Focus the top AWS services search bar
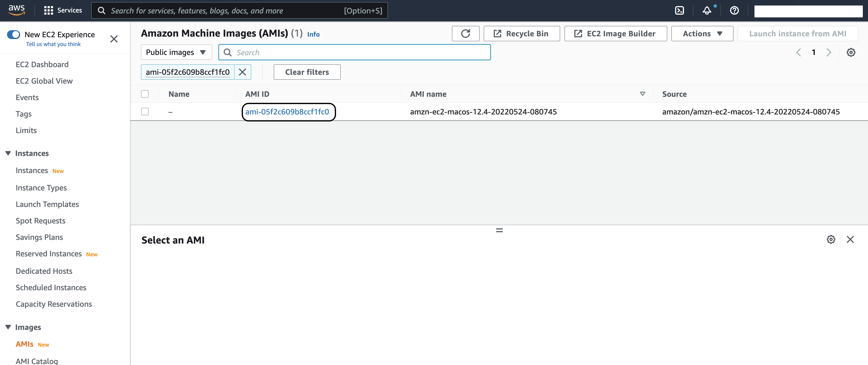The height and width of the screenshot is (365, 868). pos(240,10)
